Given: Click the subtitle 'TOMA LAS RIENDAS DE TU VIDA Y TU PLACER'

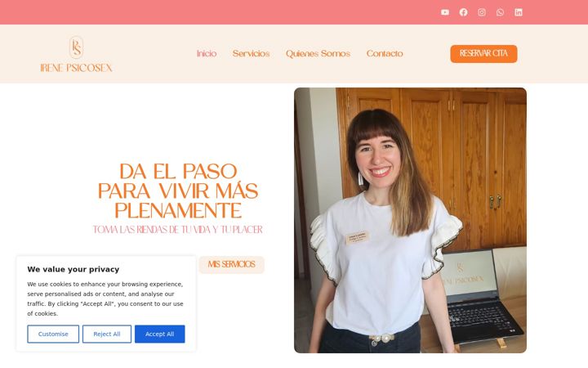Looking at the screenshot, I should (x=178, y=230).
